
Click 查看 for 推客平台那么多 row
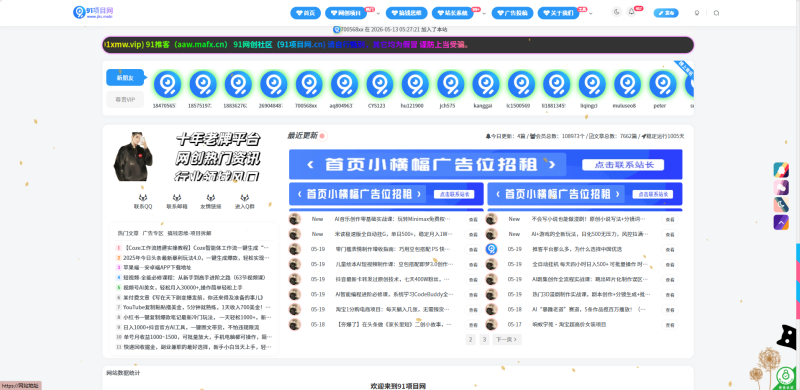tap(670, 250)
